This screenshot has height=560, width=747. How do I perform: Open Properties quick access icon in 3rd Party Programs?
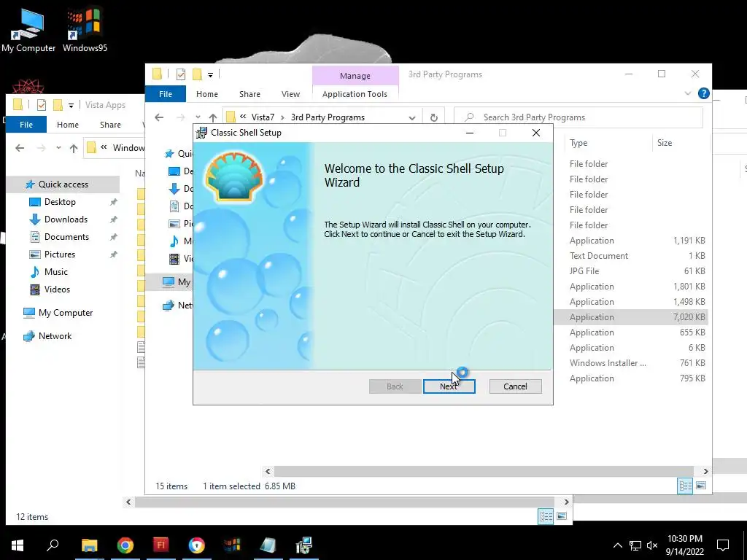[181, 74]
